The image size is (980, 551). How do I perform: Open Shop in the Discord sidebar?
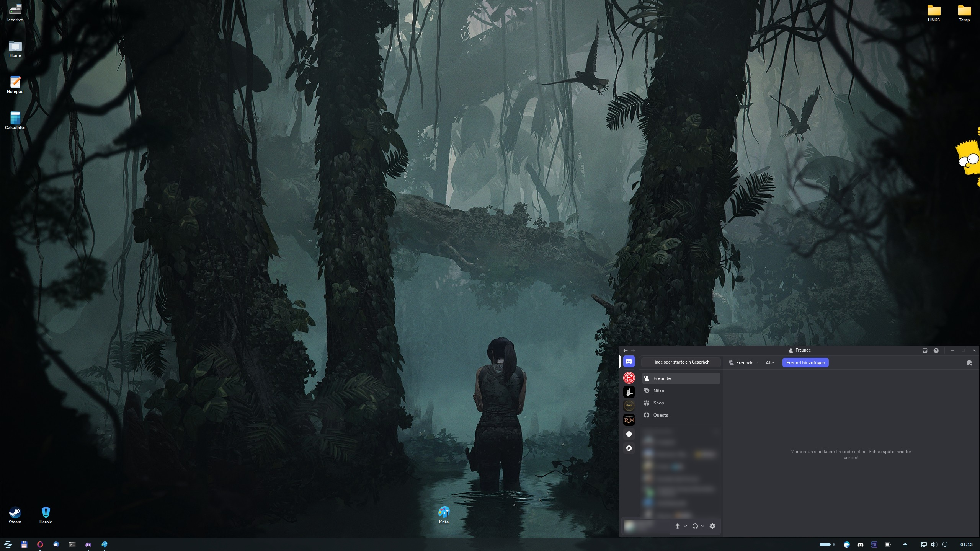click(x=681, y=403)
